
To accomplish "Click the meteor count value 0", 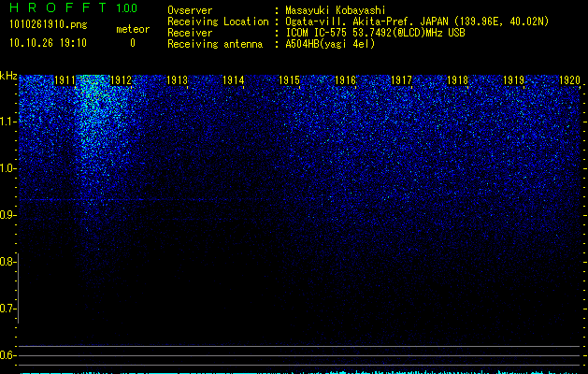I will pos(133,43).
